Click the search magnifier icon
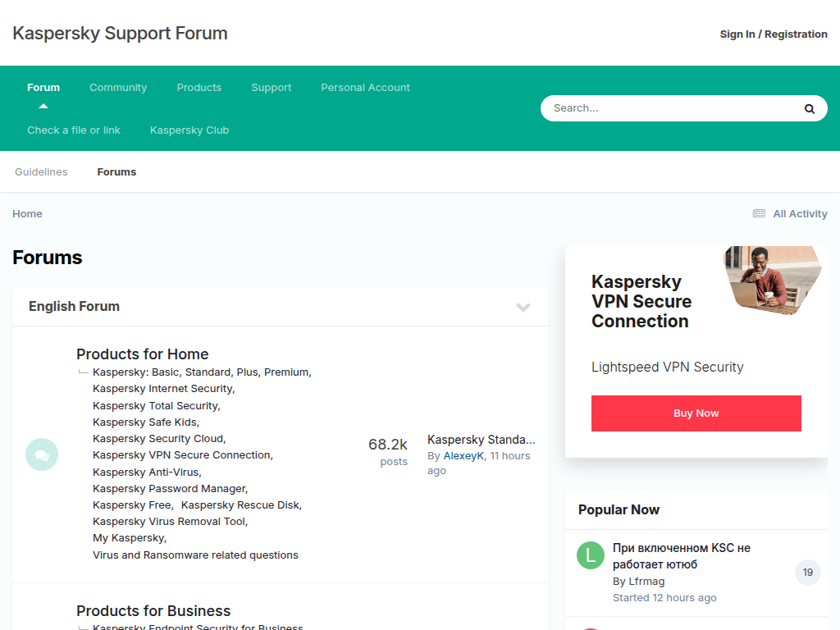840x630 pixels. pos(809,108)
